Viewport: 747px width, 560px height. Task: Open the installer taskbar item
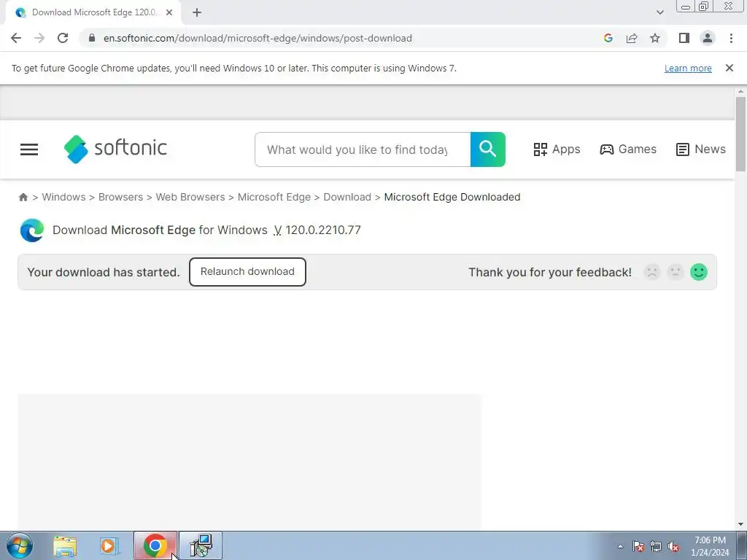pos(200,545)
